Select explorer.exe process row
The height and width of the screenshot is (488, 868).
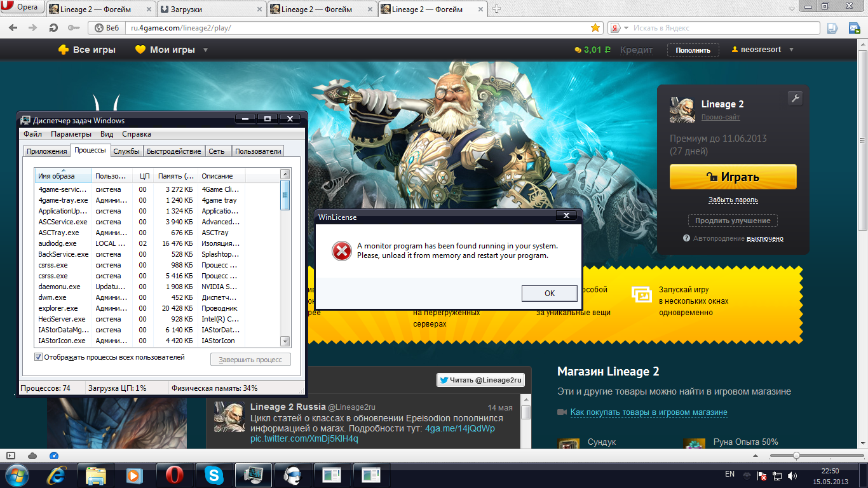(158, 308)
